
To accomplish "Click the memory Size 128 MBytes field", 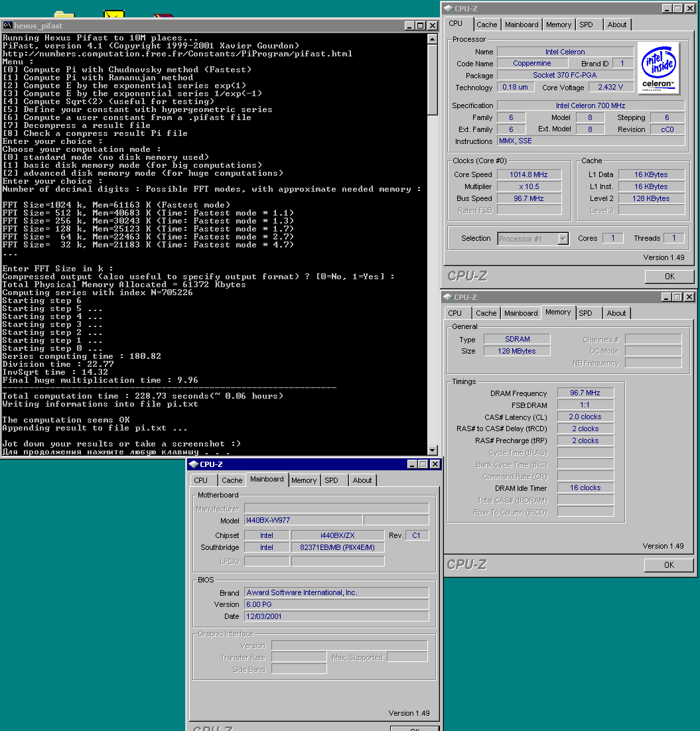I will [517, 351].
